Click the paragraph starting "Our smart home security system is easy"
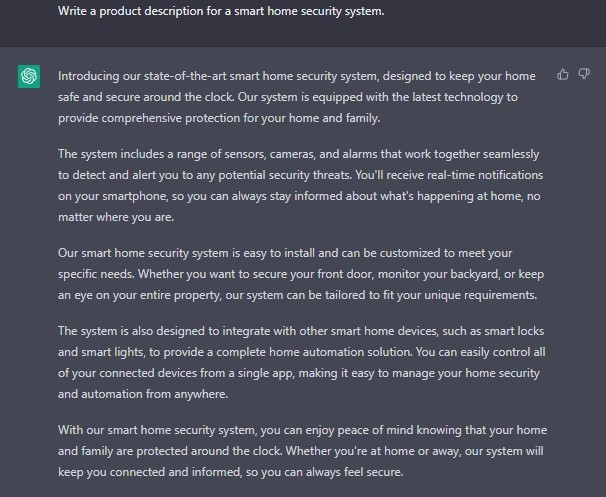Screen dimensions: 606x497 click(301, 274)
